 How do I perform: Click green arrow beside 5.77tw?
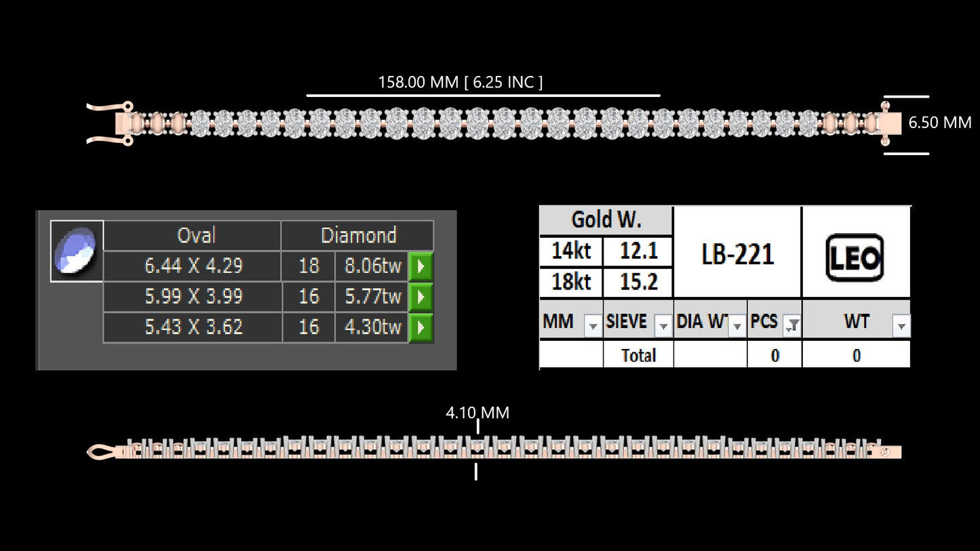click(420, 297)
